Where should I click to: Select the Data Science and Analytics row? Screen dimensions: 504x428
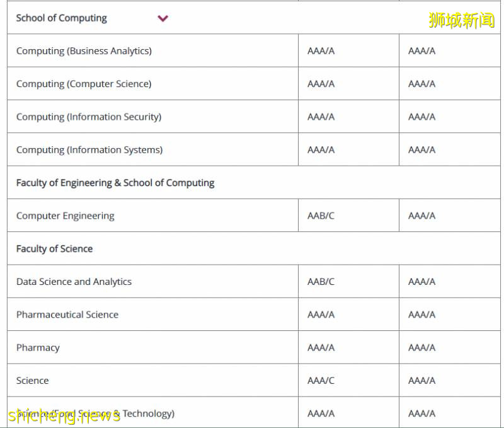point(72,282)
